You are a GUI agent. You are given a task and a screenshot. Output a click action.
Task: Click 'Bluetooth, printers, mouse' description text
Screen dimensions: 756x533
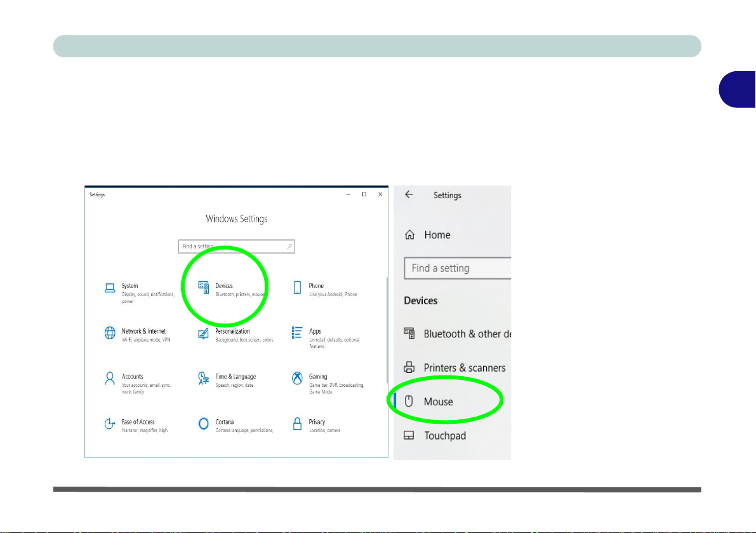point(240,294)
